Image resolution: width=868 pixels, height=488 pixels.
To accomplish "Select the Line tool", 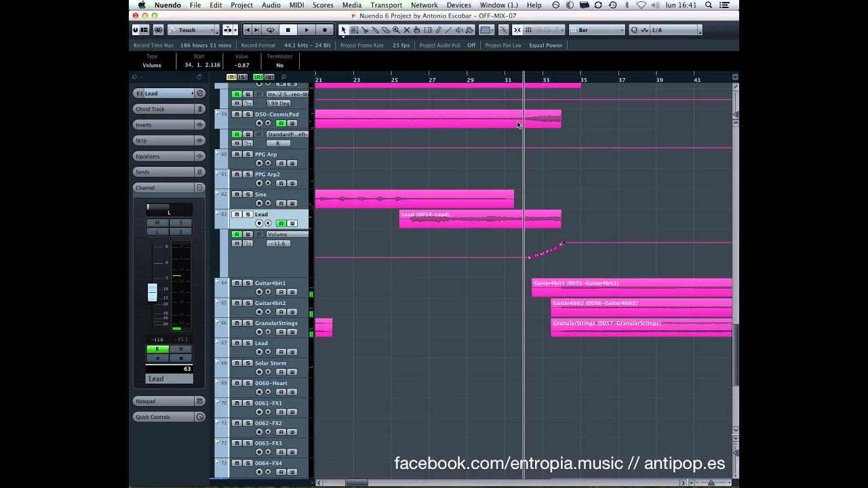I will point(448,30).
